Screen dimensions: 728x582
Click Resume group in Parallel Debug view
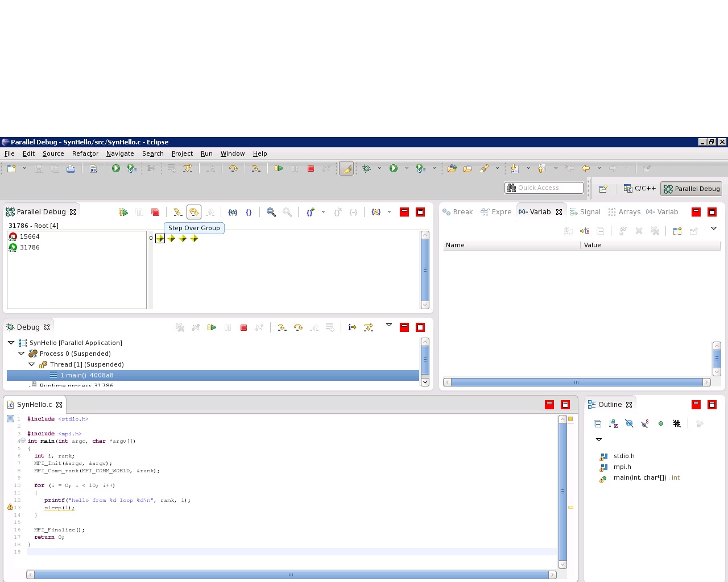(123, 212)
